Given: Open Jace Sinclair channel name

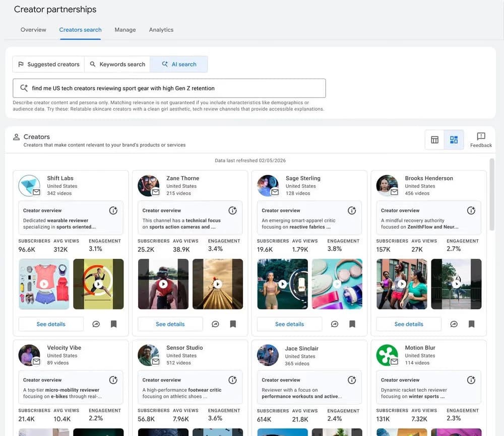Looking at the screenshot, I should [301, 348].
